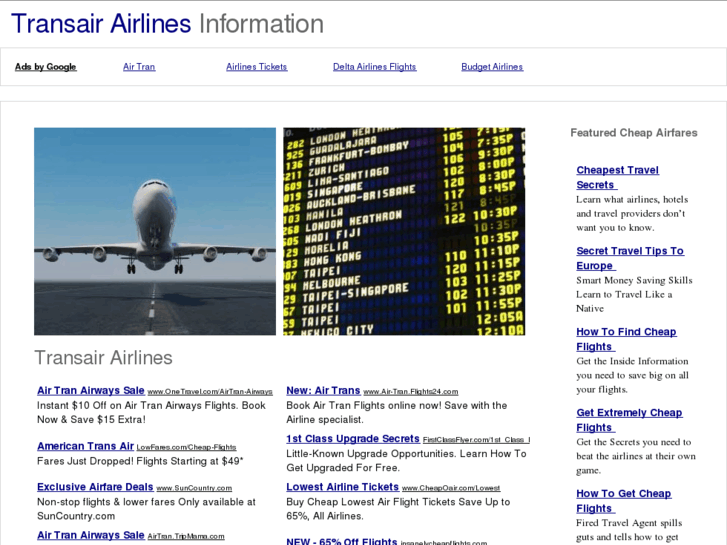The image size is (727, 545).
Task: Open the Budget Airlines link
Action: pos(492,67)
